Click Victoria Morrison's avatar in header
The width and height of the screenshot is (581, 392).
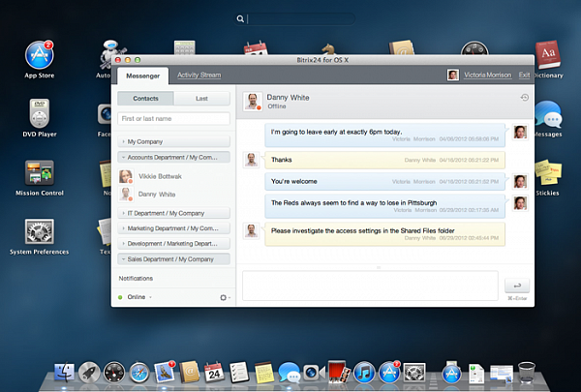(453, 75)
